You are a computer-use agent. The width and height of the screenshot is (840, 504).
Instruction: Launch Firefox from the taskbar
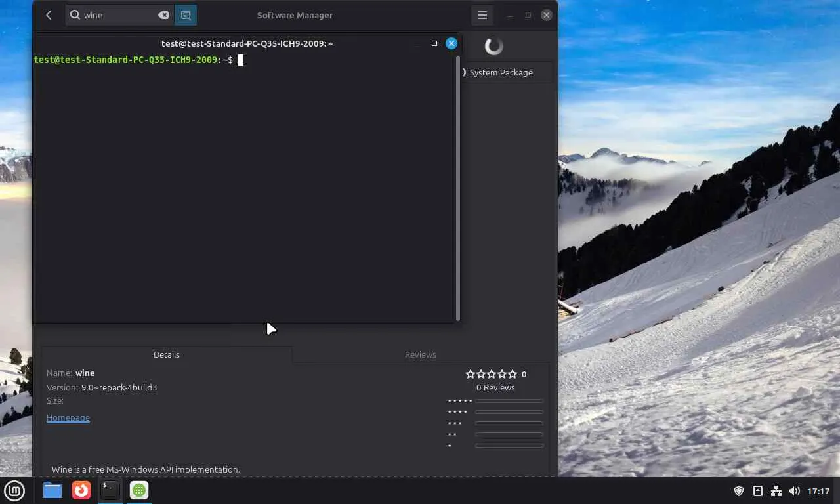(x=81, y=490)
